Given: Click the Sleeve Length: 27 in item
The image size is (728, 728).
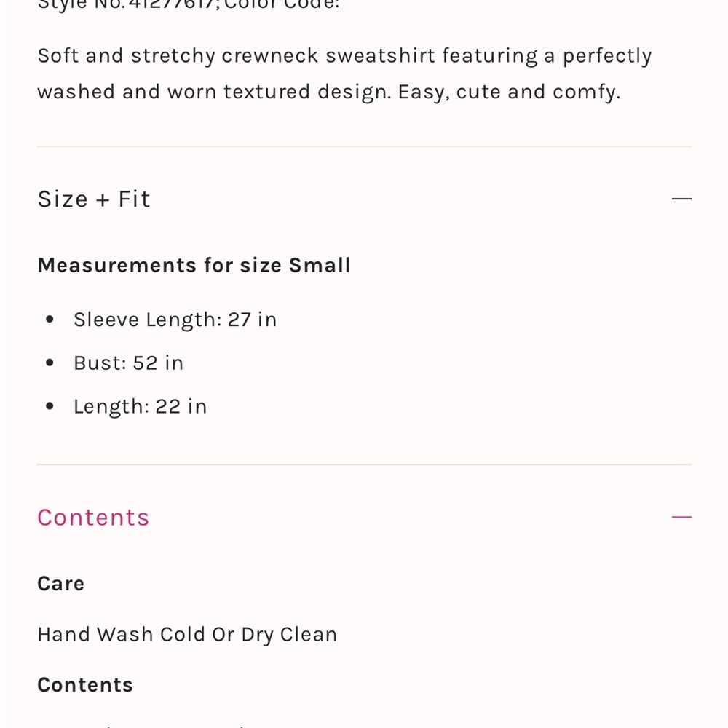Looking at the screenshot, I should coord(175,320).
